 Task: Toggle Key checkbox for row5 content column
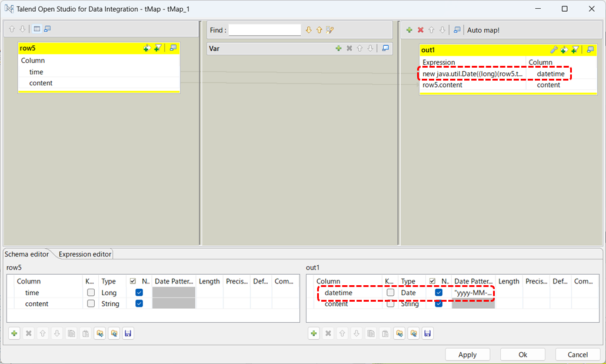(91, 303)
